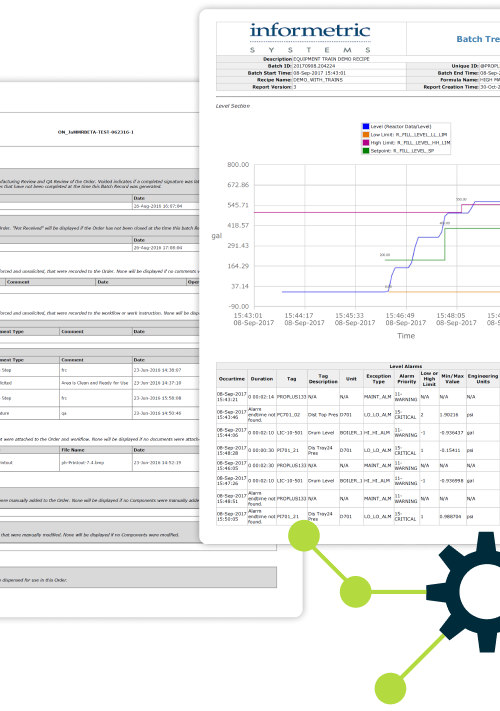Click the 'Formula Name:' label

coord(459,80)
